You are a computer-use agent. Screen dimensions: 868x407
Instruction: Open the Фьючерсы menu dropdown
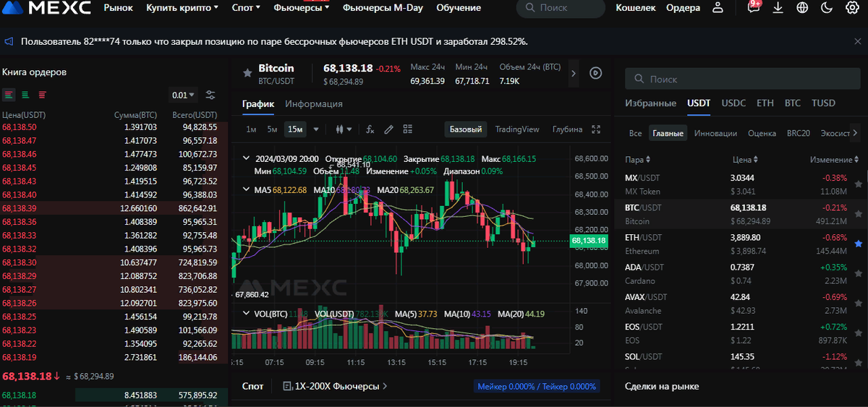302,8
